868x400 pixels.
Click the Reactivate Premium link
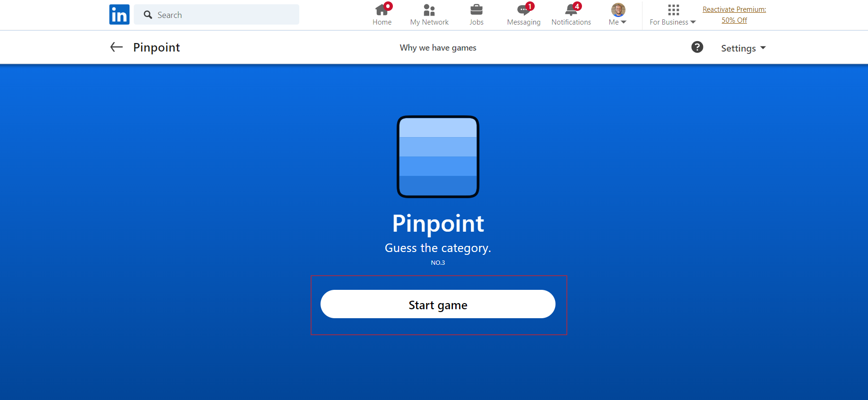point(734,9)
